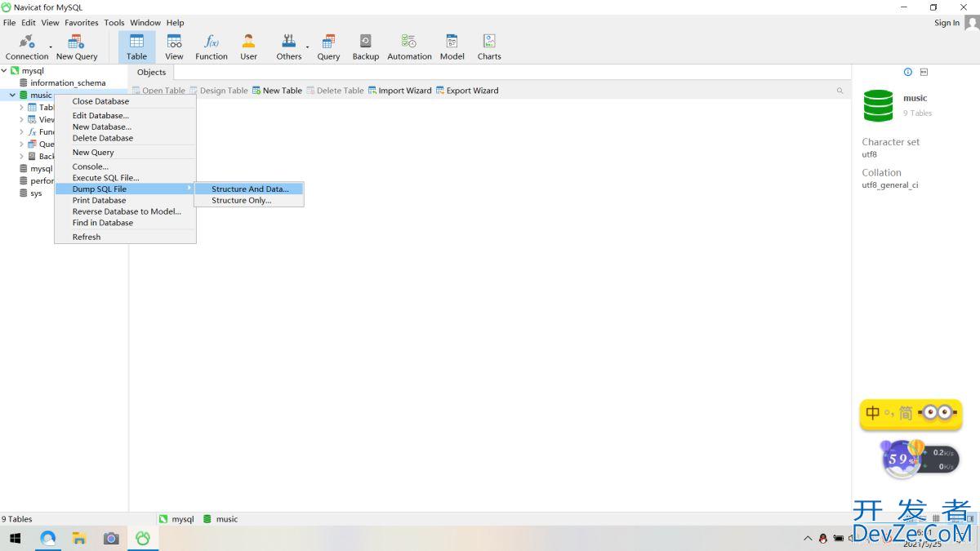This screenshot has width=980, height=551.
Task: Open the browser from the taskbar
Action: tap(48, 538)
